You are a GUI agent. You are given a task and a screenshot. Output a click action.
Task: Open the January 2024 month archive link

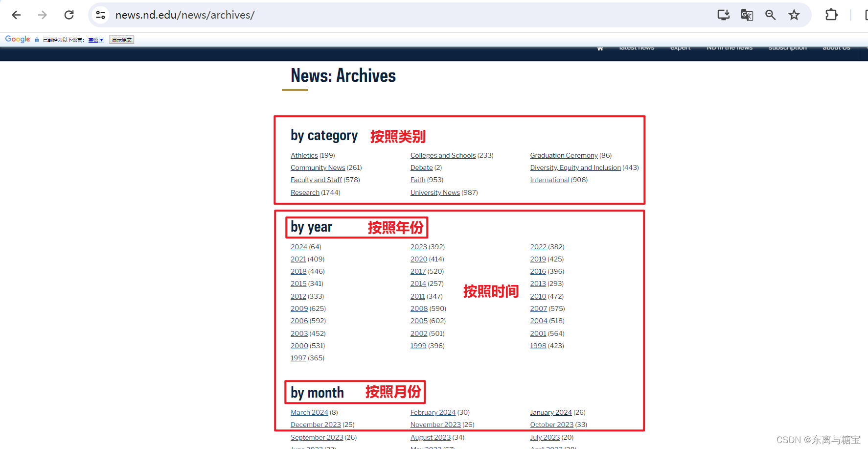(x=551, y=412)
